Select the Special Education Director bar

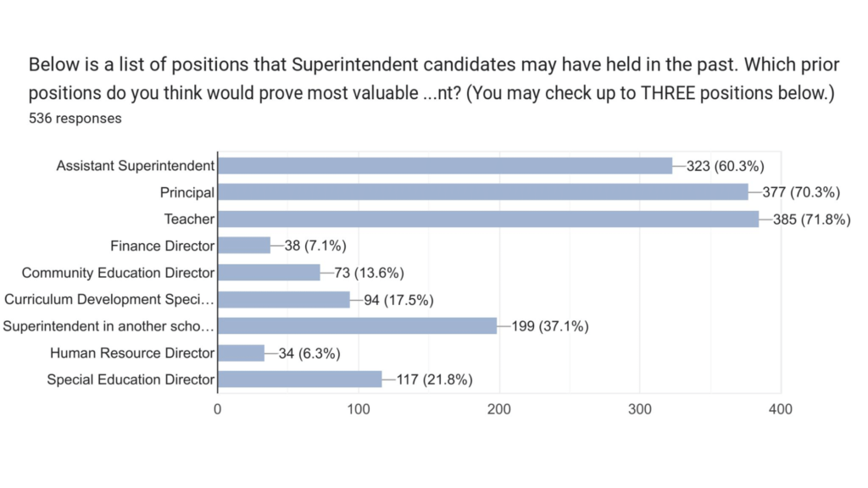click(299, 380)
